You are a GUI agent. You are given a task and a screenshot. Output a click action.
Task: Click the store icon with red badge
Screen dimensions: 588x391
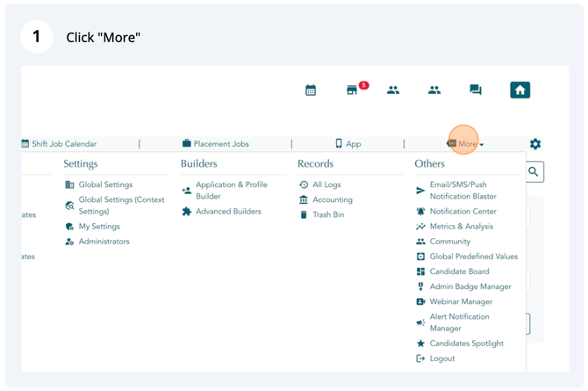(352, 91)
